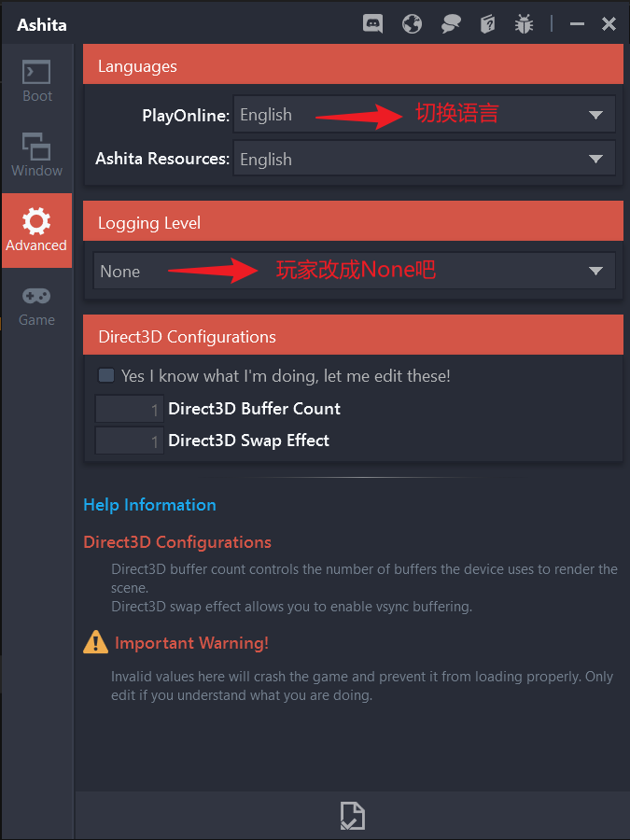Open the Discord icon in title bar
The image size is (630, 840).
(x=372, y=24)
